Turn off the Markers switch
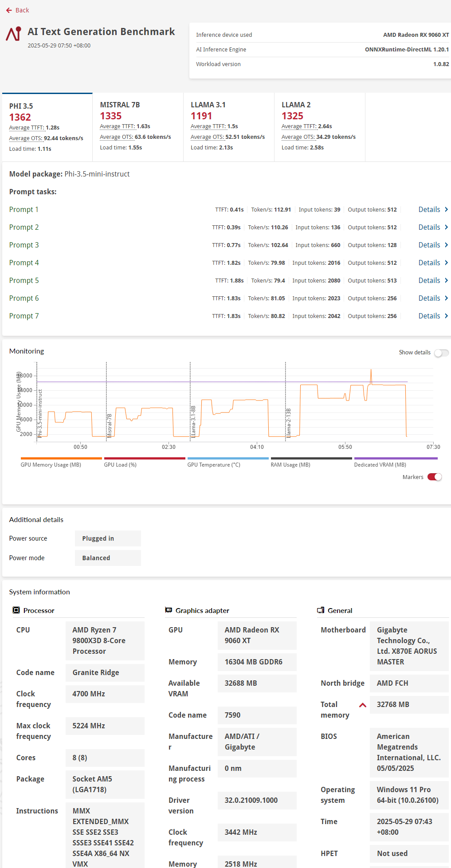Screen dimensions: 451x868 [435, 477]
